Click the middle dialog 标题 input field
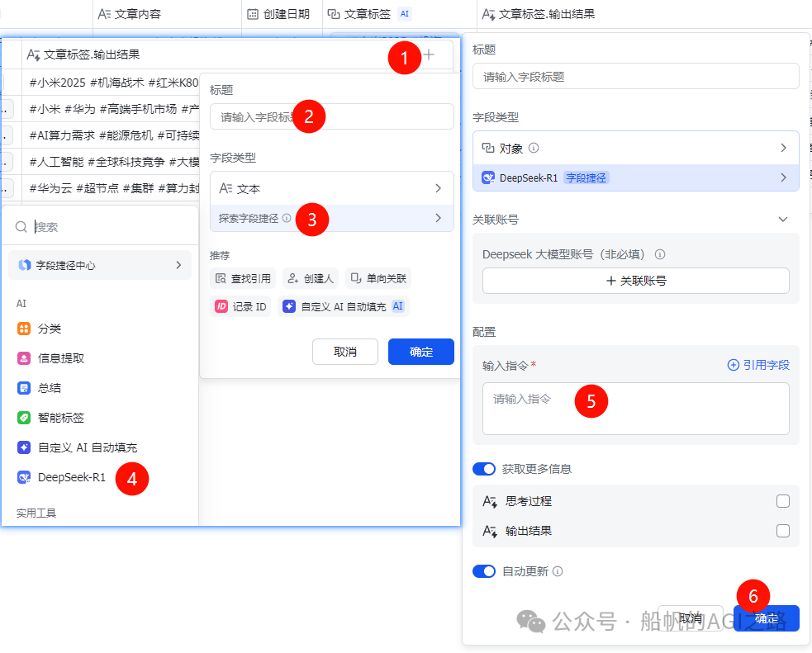 (332, 116)
